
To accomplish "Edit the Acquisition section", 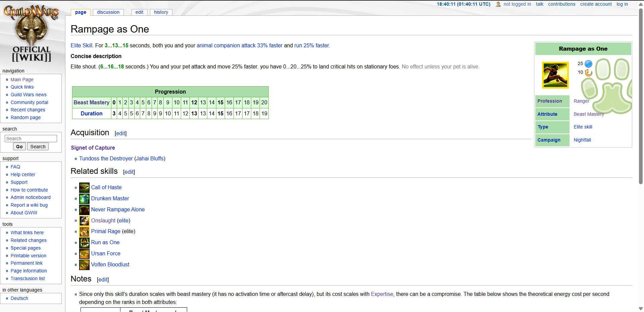I will 120,133.
